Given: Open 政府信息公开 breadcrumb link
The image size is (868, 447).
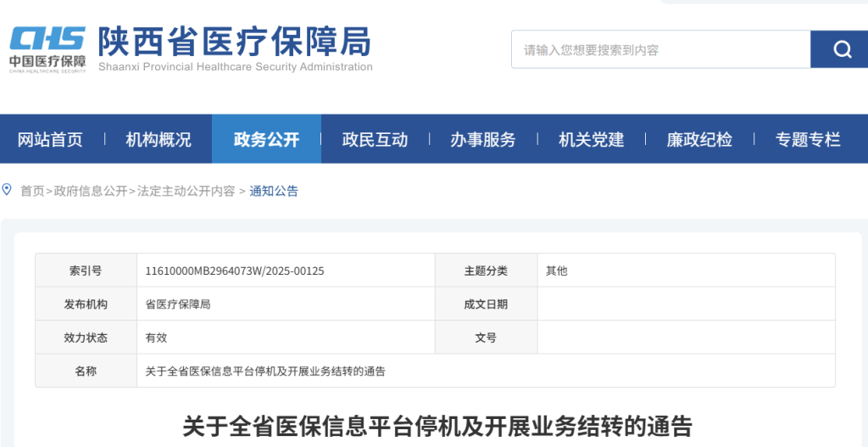Looking at the screenshot, I should [x=90, y=191].
